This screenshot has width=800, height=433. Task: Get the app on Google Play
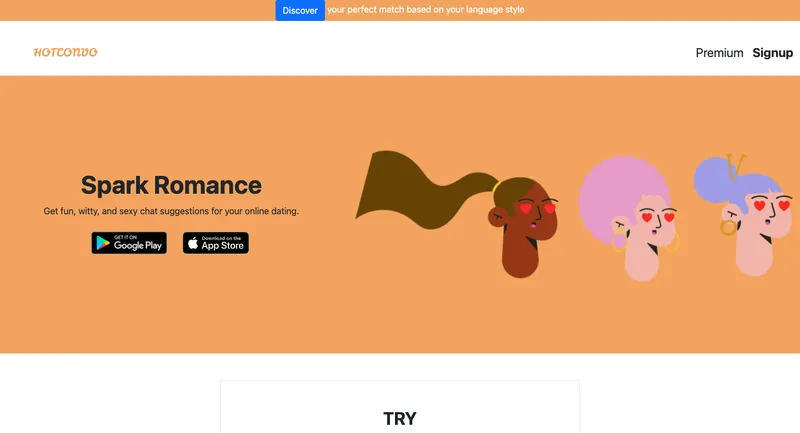coord(129,243)
